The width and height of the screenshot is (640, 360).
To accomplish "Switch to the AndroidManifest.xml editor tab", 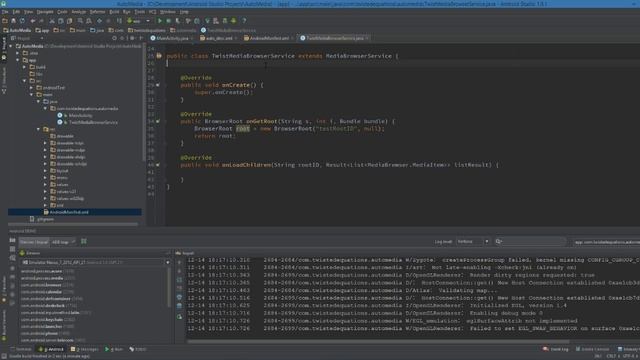I will [x=269, y=38].
